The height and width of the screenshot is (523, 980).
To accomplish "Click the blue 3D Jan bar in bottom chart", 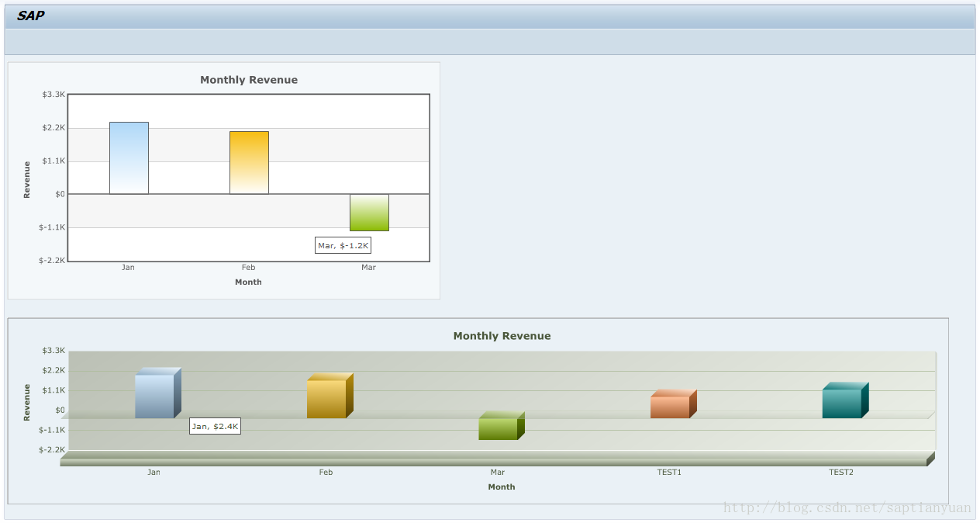I will point(158,393).
